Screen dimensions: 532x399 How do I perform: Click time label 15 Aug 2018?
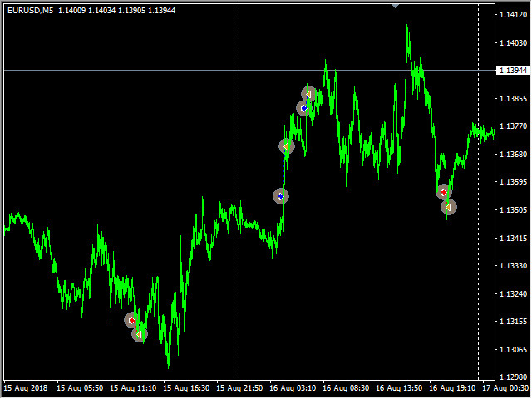click(x=26, y=388)
